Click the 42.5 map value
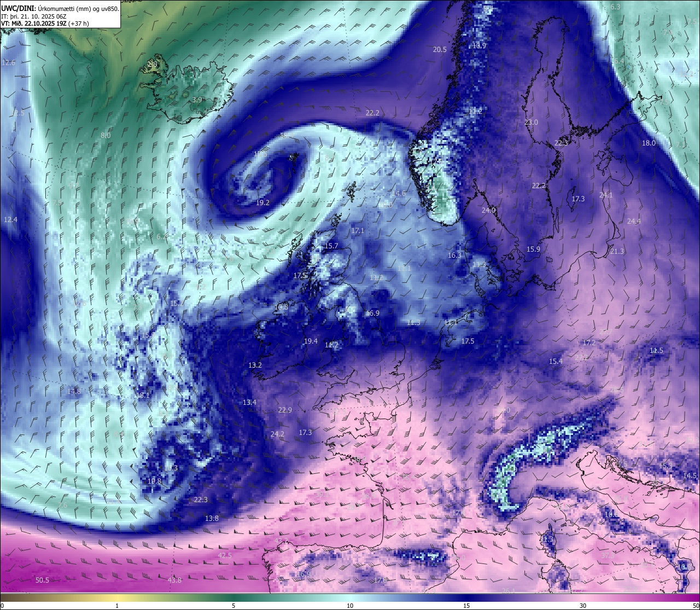700x610 pixels. tap(225, 556)
